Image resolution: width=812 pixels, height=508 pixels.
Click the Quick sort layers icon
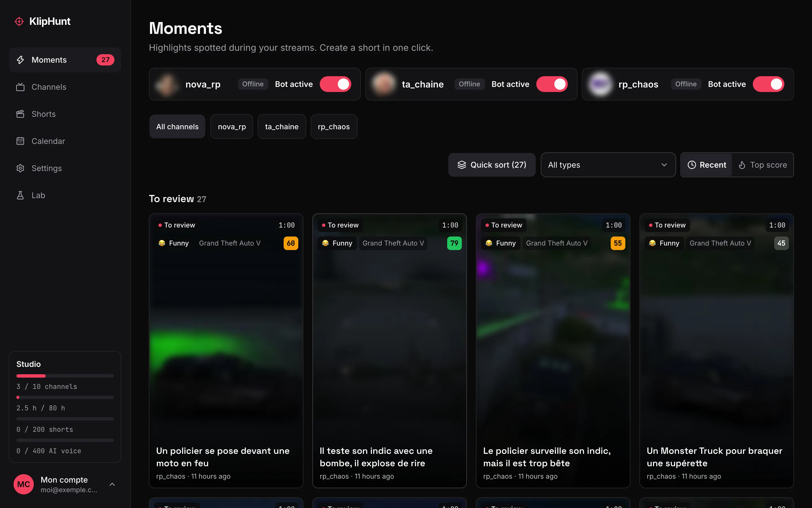[x=462, y=165]
